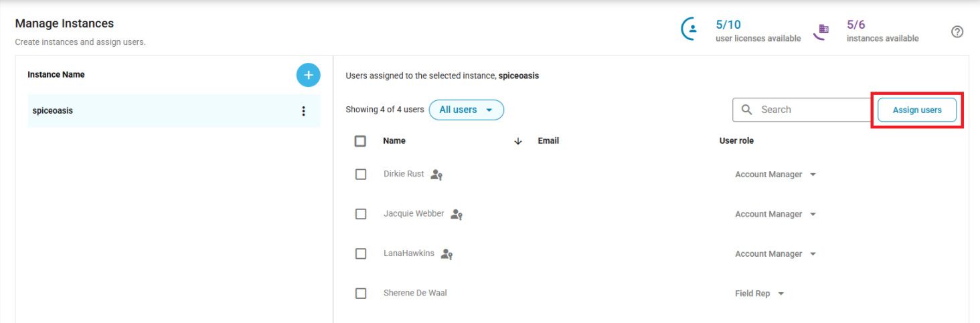The image size is (980, 323).
Task: Click the admin key icon beside Dirkie Rust
Action: [436, 175]
